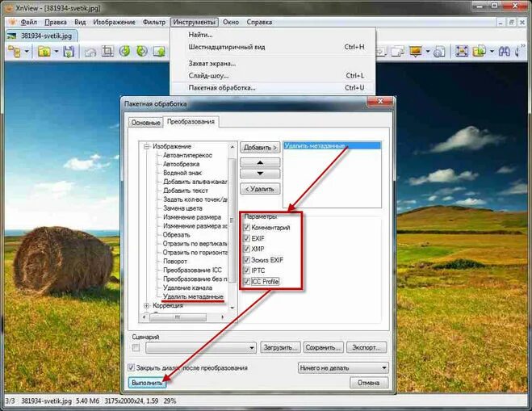Image resolution: width=532 pixels, height=411 pixels.
Task: Click the Выполнить button
Action: pyautogui.click(x=147, y=383)
